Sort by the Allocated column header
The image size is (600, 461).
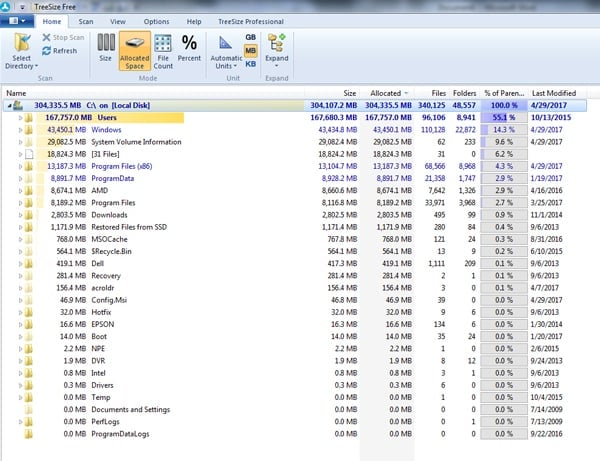click(386, 93)
